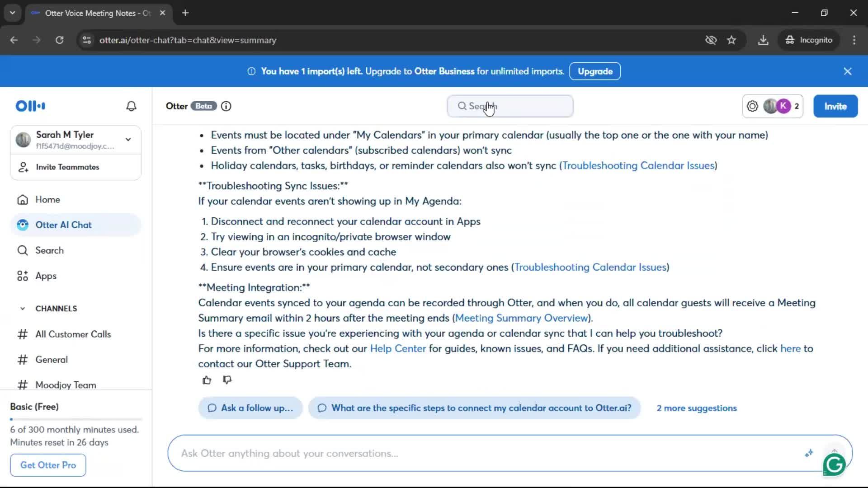The width and height of the screenshot is (868, 488).
Task: Open a new browser tab
Action: click(x=185, y=13)
